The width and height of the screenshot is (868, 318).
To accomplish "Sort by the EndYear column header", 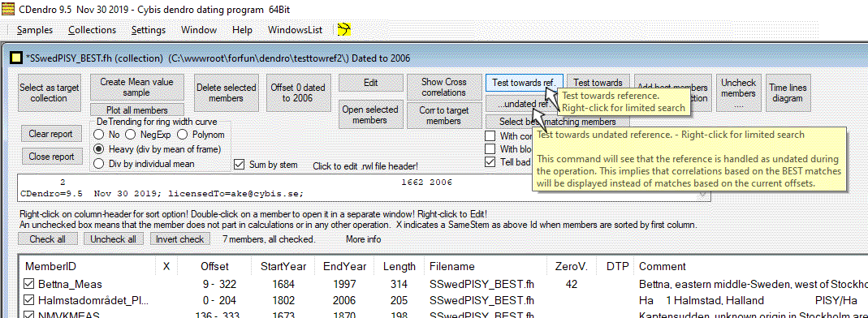I will [x=345, y=267].
